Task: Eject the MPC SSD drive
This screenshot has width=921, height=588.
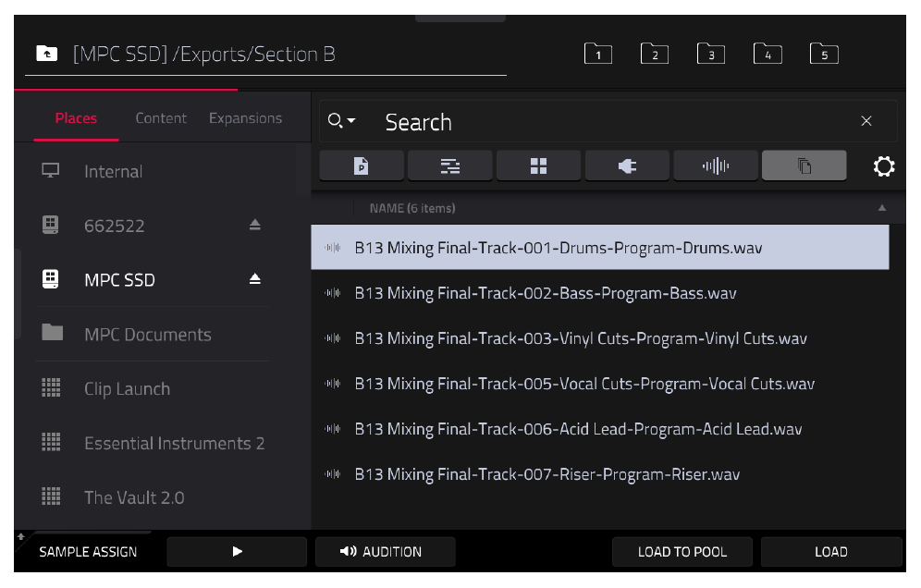Action: point(254,279)
